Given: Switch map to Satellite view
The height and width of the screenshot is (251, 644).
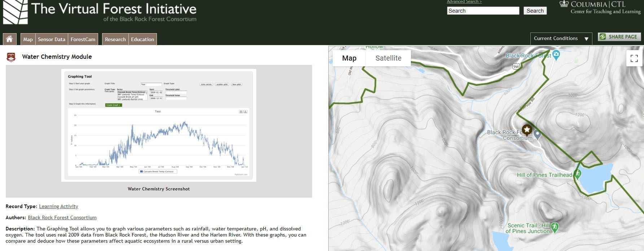Looking at the screenshot, I should point(388,58).
